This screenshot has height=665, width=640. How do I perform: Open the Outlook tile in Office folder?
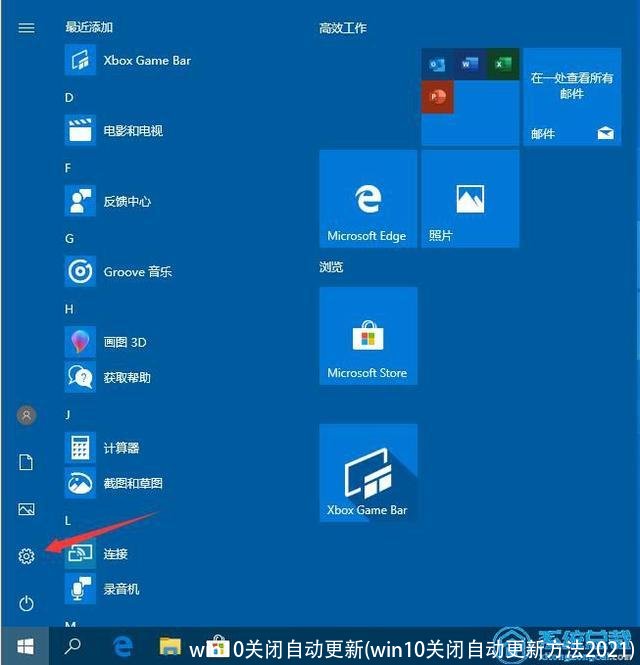[x=437, y=64]
